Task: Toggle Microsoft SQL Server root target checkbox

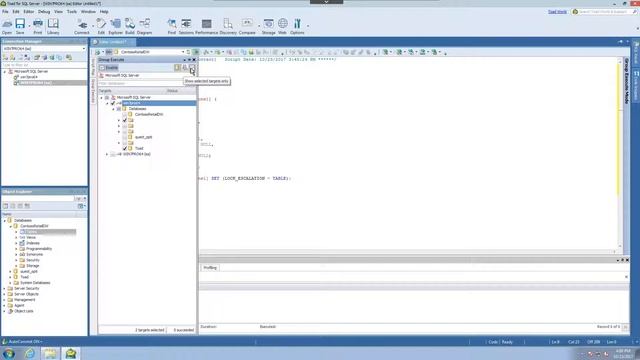Action: click(107, 98)
